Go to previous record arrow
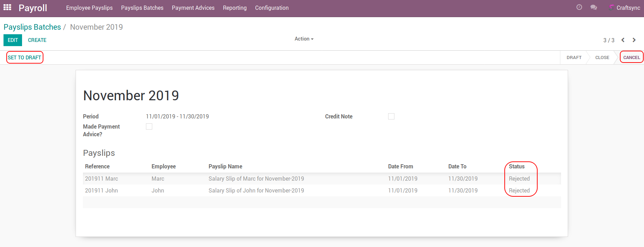This screenshot has height=247, width=644. 623,40
